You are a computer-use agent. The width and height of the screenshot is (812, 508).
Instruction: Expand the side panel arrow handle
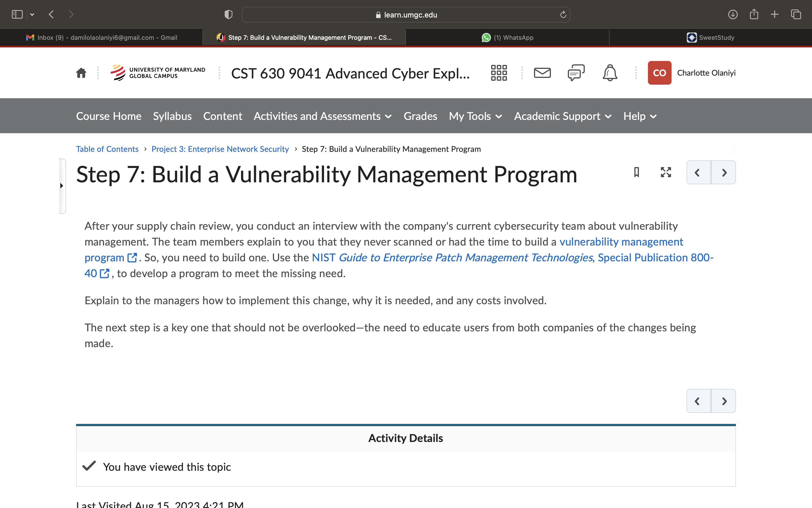(x=62, y=186)
